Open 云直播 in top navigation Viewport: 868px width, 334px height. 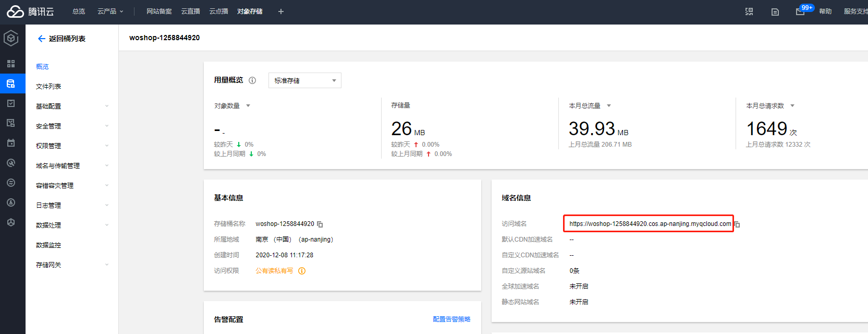pos(190,11)
